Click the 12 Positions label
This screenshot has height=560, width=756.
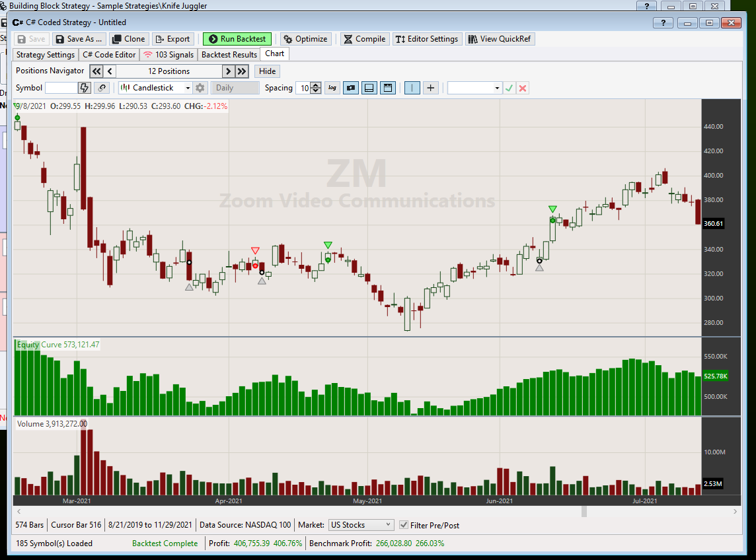pyautogui.click(x=169, y=71)
